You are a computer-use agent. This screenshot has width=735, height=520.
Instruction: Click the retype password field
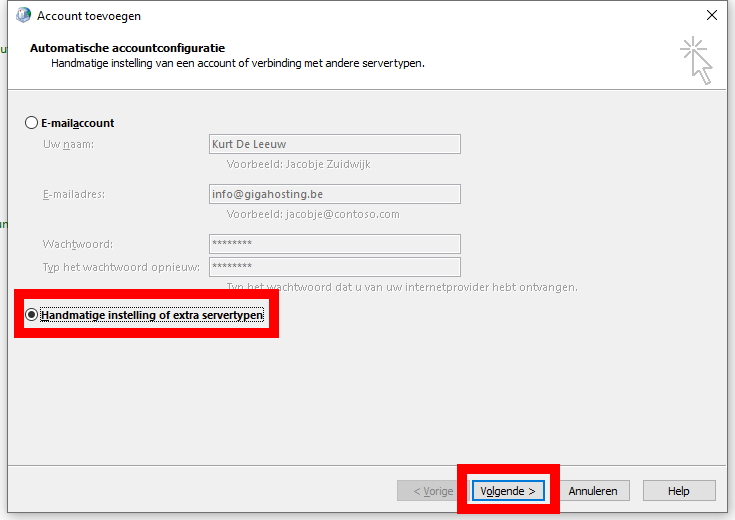tap(334, 267)
